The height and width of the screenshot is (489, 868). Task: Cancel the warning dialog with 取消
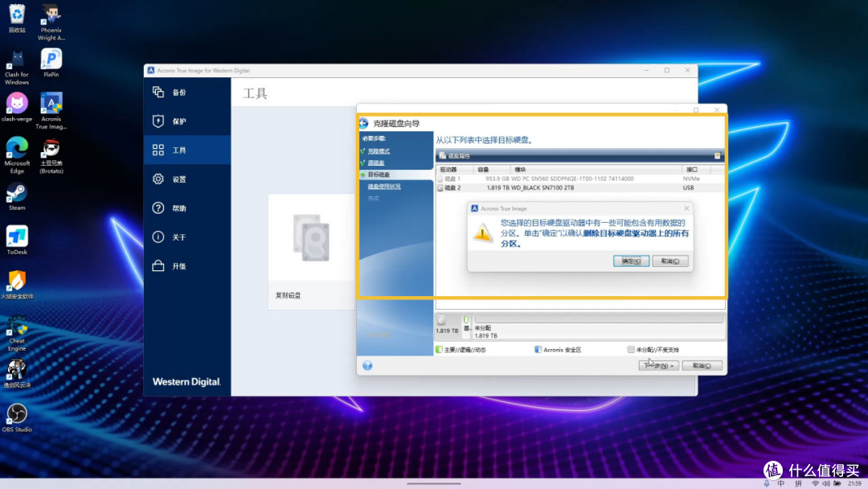click(669, 261)
